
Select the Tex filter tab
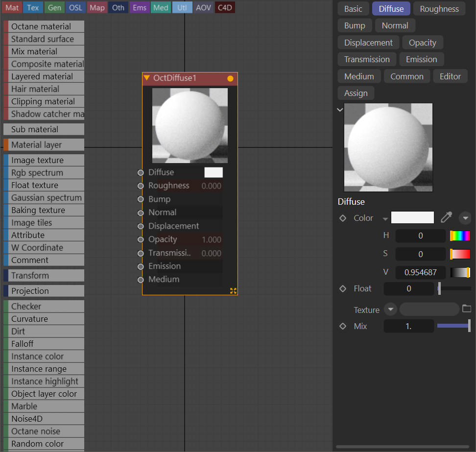(x=33, y=7)
